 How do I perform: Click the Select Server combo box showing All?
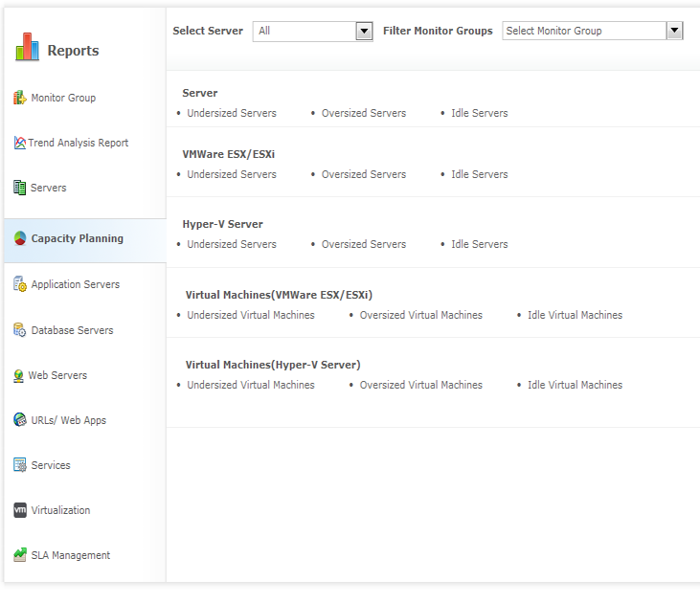click(312, 32)
